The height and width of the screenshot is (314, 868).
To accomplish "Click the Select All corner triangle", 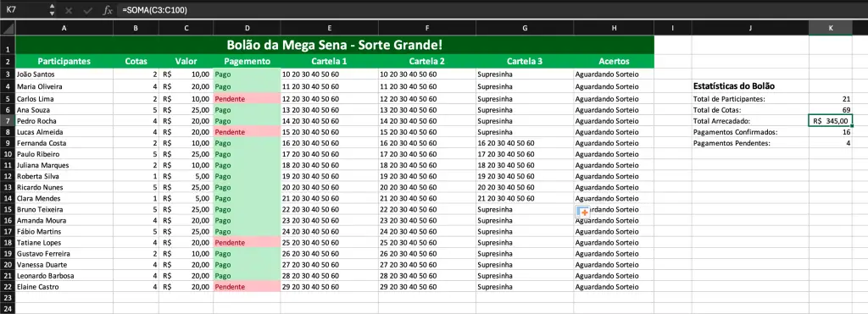I will coord(8,28).
